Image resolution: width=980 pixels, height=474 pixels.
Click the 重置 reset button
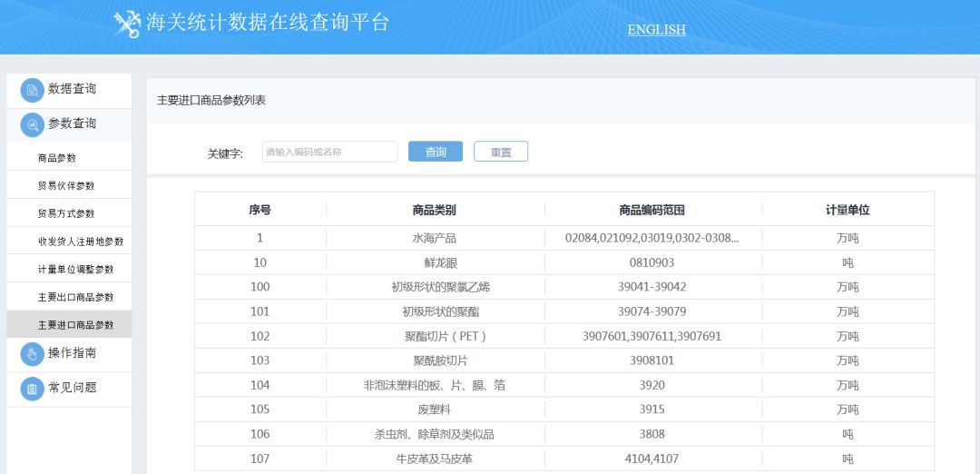click(x=501, y=152)
